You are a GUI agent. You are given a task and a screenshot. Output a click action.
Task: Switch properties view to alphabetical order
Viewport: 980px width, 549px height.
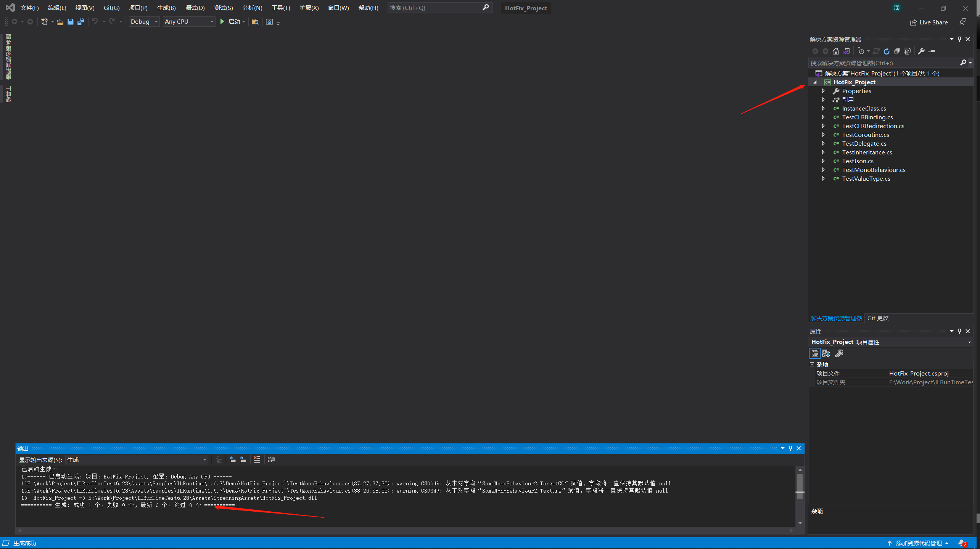[x=826, y=353]
